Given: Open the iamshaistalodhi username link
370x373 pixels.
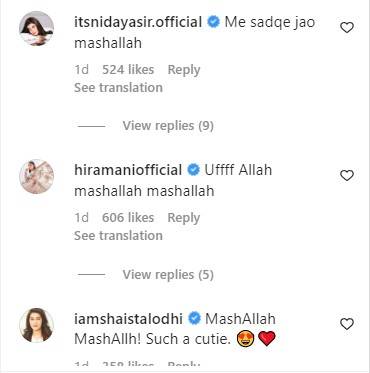Looking at the screenshot, I should point(128,319).
